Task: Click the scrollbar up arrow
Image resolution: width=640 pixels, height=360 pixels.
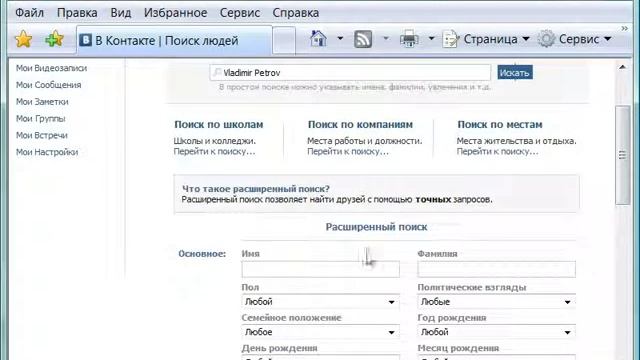Action: 622,67
